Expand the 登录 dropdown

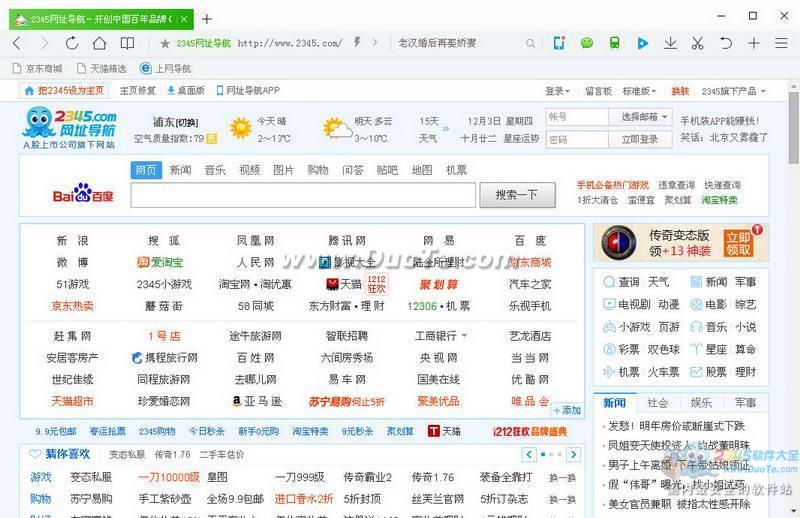[557, 91]
